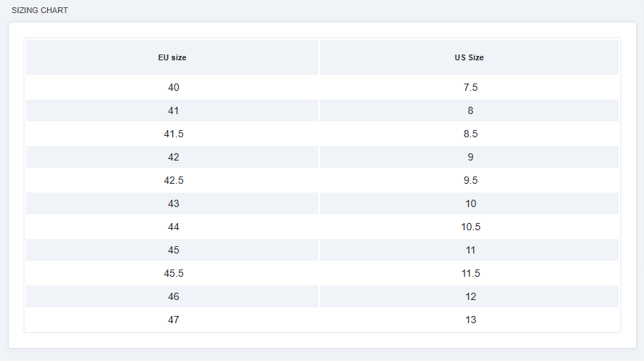Select the EU size 40 cell
The width and height of the screenshot is (644, 361).
pyautogui.click(x=173, y=87)
